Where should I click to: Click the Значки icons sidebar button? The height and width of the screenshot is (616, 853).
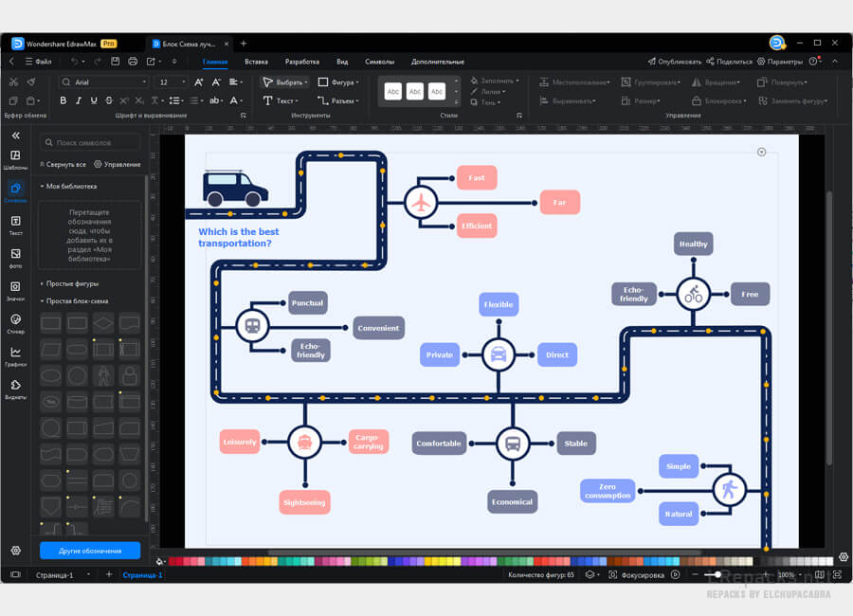pyautogui.click(x=15, y=290)
